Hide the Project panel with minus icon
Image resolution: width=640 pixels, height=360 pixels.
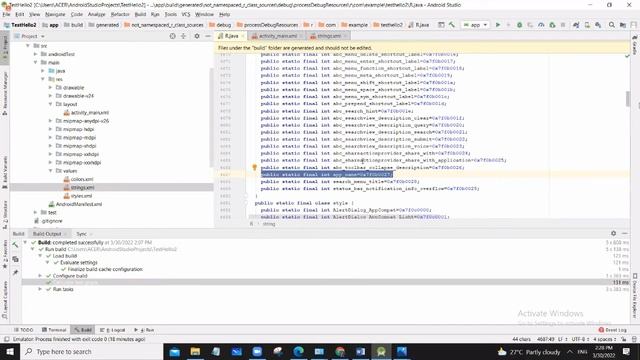[x=208, y=36]
